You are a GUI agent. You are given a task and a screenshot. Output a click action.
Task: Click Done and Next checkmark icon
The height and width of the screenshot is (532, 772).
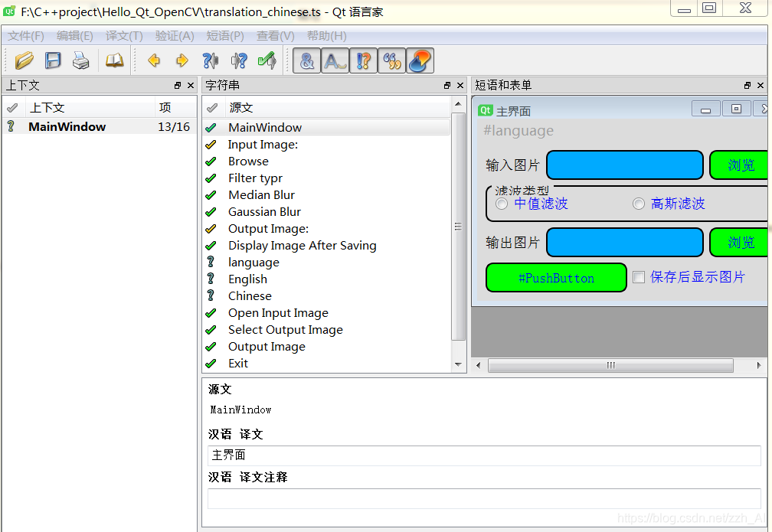(267, 60)
